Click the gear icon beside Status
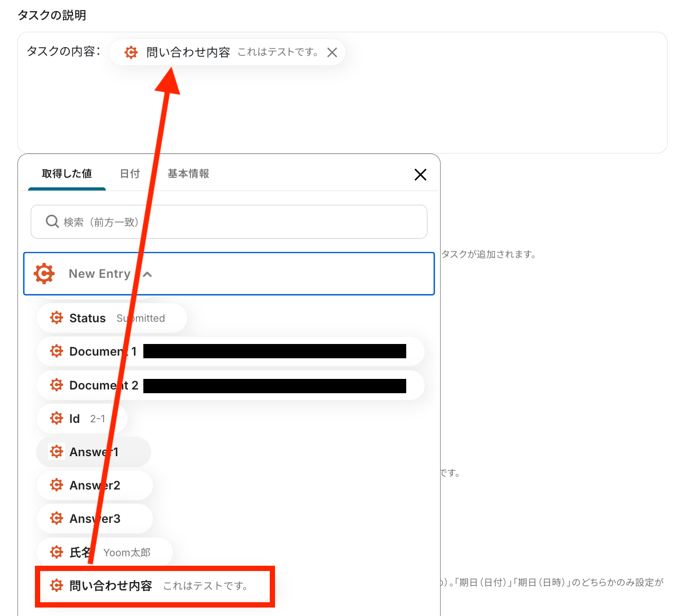Viewport: 676px width, 616px height. (x=57, y=318)
